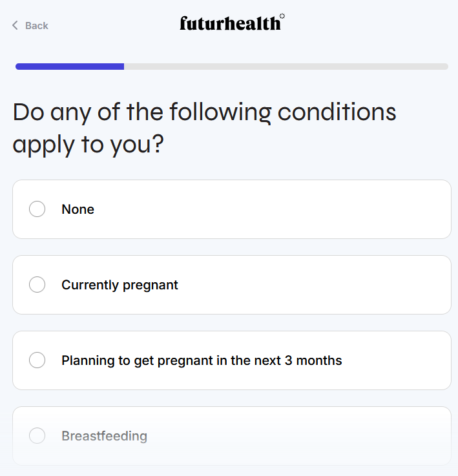Click the "apply to you?" heading line
Viewport: 458px width, 476px height.
click(88, 144)
